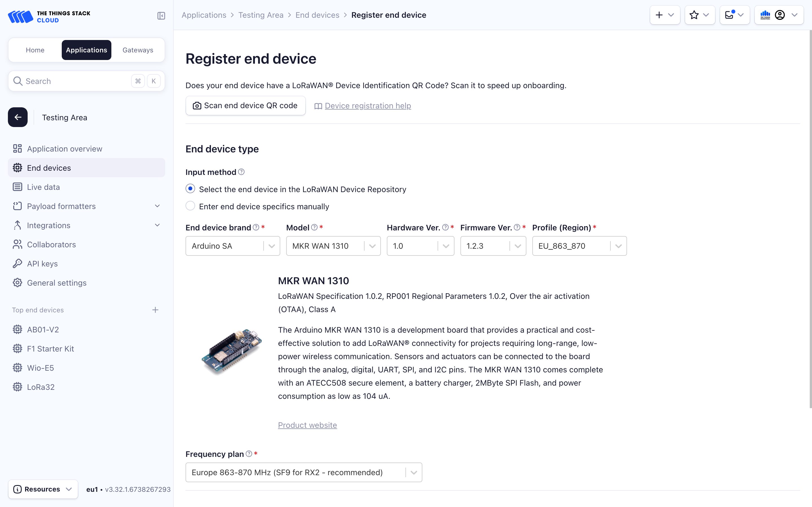
Task: Collapse the sidebar using the panel icon
Action: click(161, 16)
